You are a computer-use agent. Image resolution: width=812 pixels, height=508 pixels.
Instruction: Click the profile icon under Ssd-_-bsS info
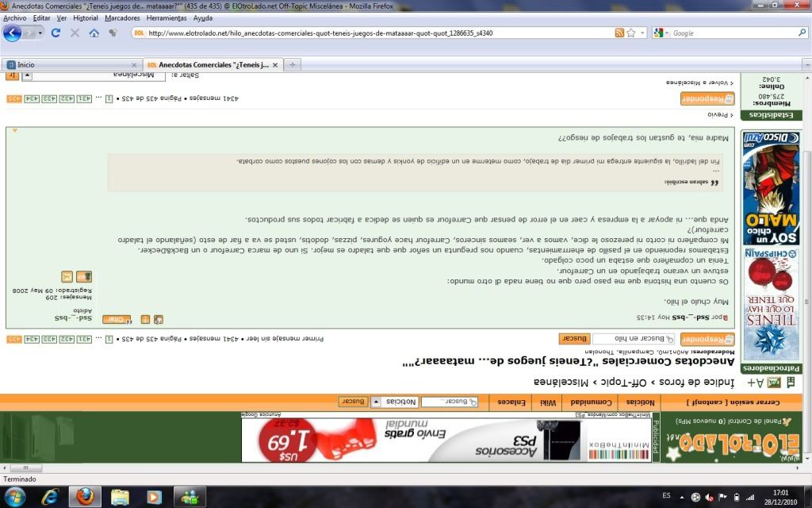(84, 276)
